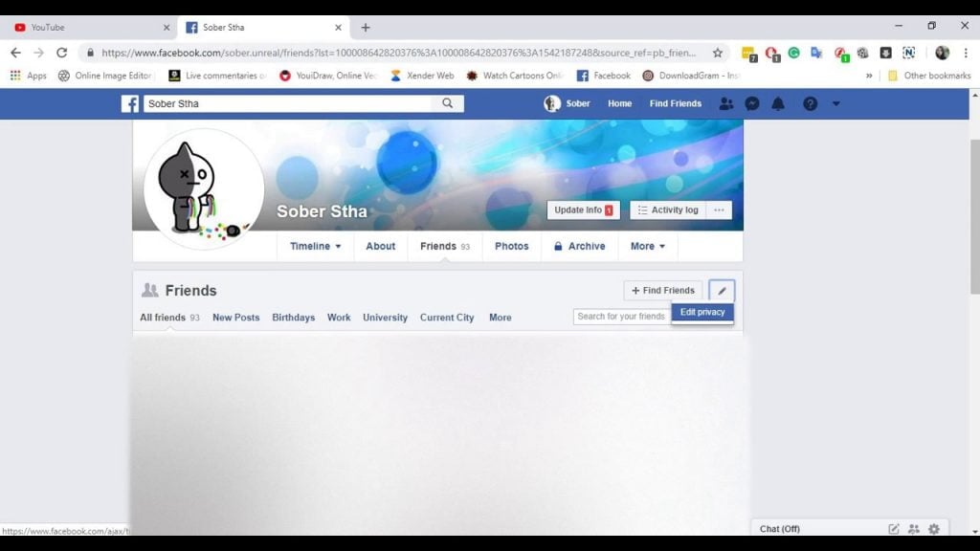The image size is (980, 551).
Task: Click the profile picture thumbnail
Action: point(204,188)
